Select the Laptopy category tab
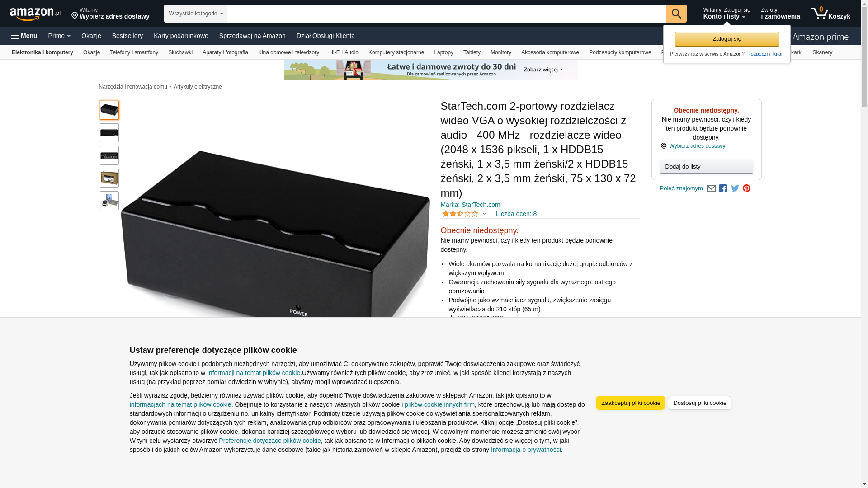Screen dimensions: 868x488 pyautogui.click(x=443, y=52)
